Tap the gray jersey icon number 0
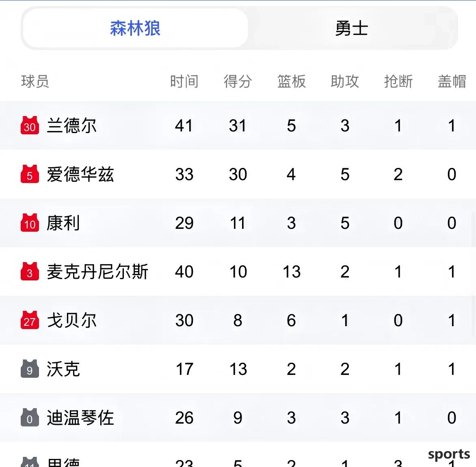The height and width of the screenshot is (467, 476). 30,418
